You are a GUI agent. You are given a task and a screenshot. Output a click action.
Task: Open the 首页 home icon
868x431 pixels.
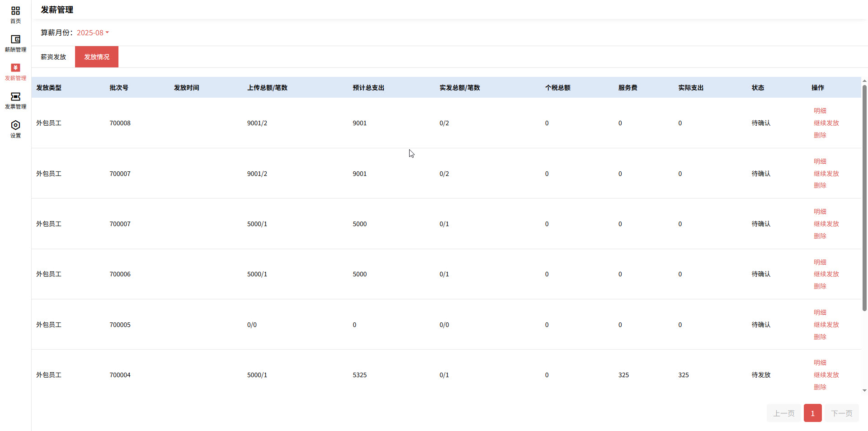coord(15,14)
